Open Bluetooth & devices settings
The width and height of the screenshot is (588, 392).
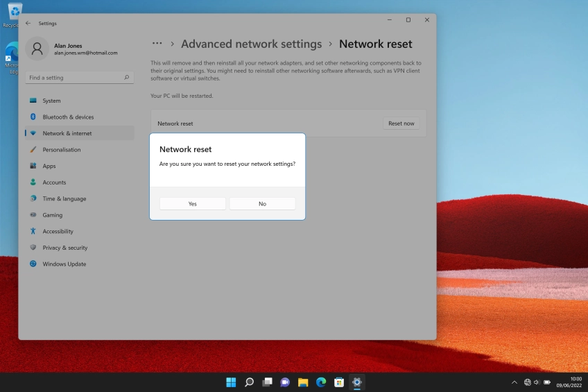pos(80,117)
